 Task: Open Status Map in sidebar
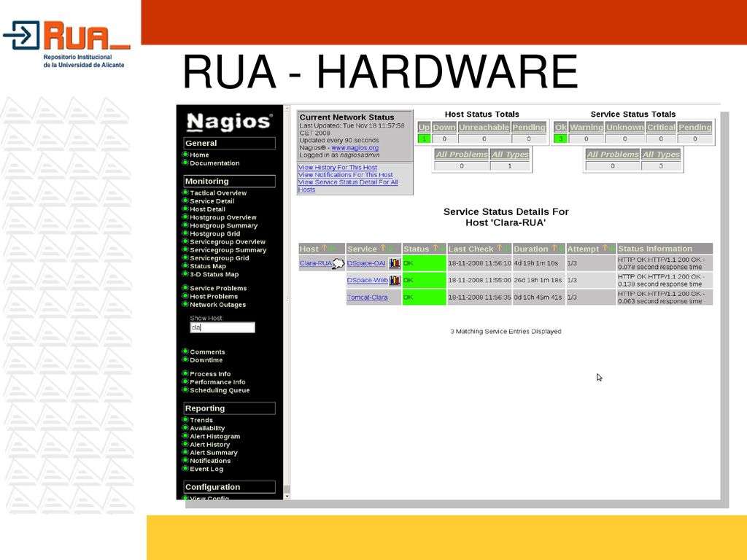point(208,266)
